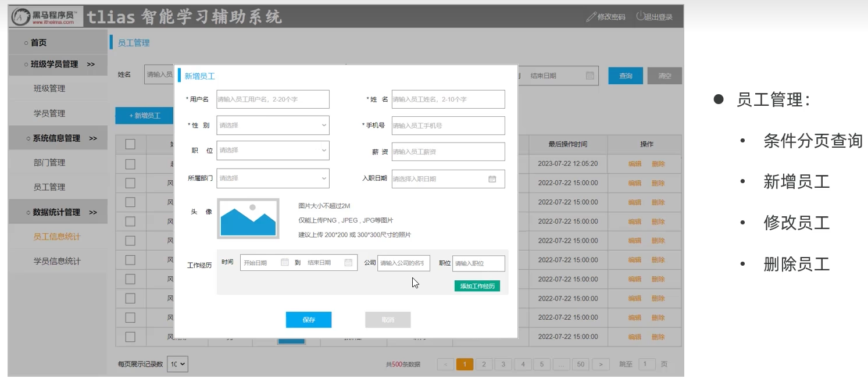868x382 pixels.
Task: Click the 退出登录 power icon
Action: coord(640,17)
